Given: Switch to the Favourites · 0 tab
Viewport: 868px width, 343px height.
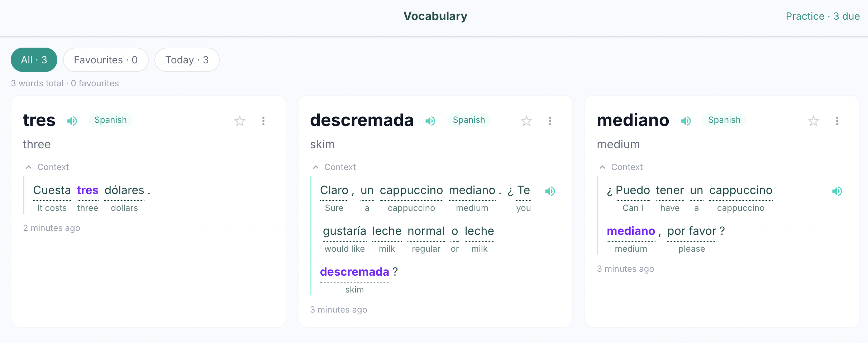Looking at the screenshot, I should pos(106,60).
